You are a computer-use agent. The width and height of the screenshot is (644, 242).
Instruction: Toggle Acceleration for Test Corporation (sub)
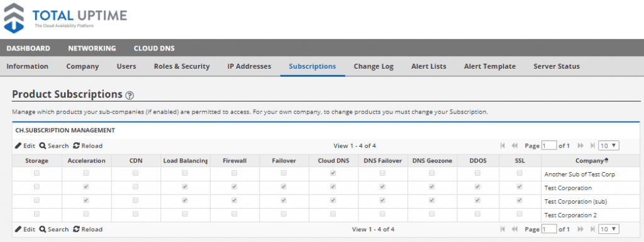pos(86,200)
